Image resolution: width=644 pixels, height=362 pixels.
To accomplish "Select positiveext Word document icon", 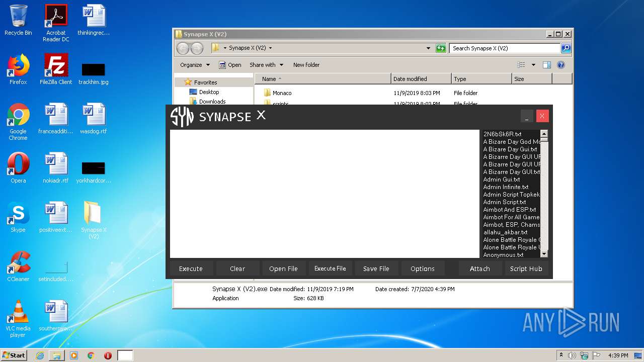I will (56, 217).
